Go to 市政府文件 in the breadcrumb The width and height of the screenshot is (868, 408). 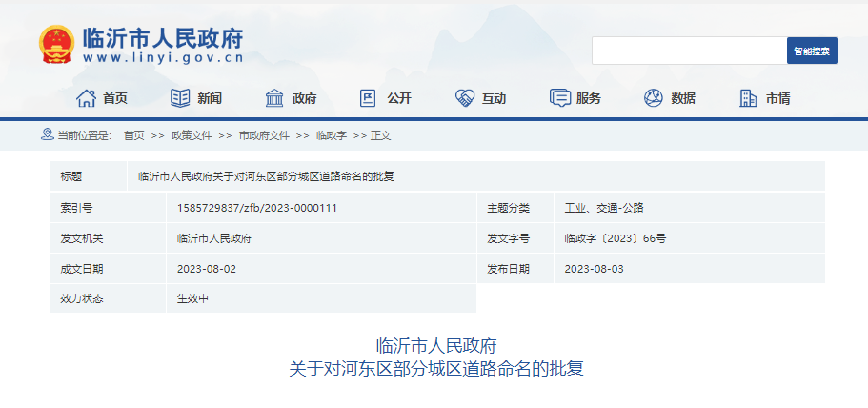tap(264, 135)
